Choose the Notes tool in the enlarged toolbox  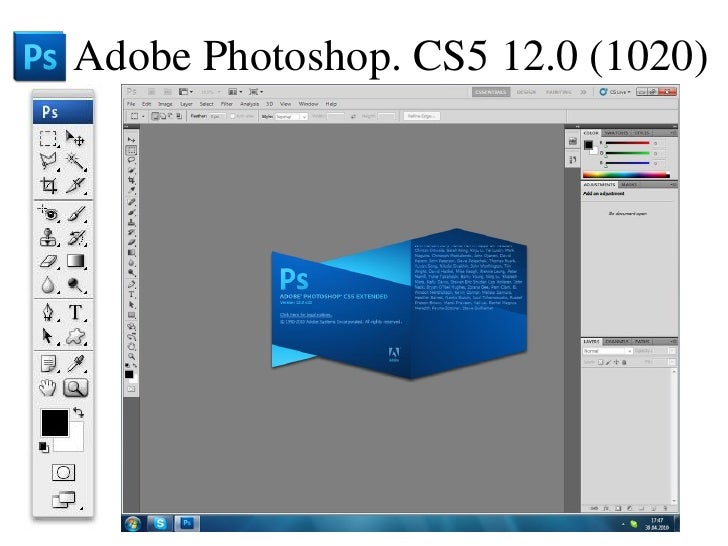click(49, 364)
